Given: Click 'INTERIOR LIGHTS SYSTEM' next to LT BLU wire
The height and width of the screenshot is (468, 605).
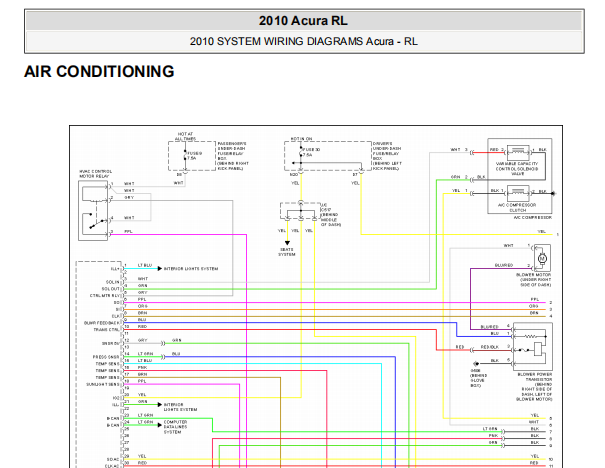Looking at the screenshot, I should pos(191,269).
